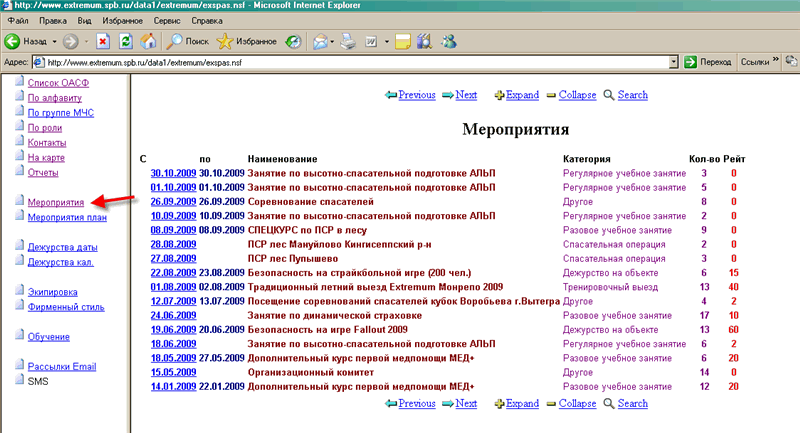This screenshot has width=800, height=433.
Task: Open the На карте link
Action: click(46, 158)
